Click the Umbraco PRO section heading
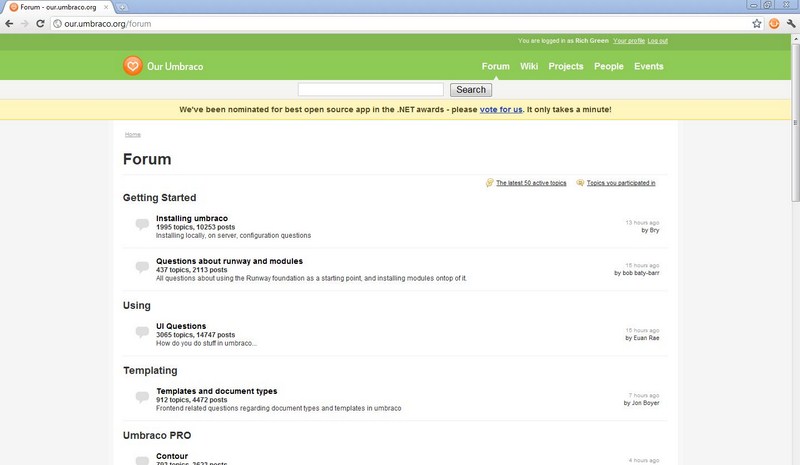 [157, 435]
